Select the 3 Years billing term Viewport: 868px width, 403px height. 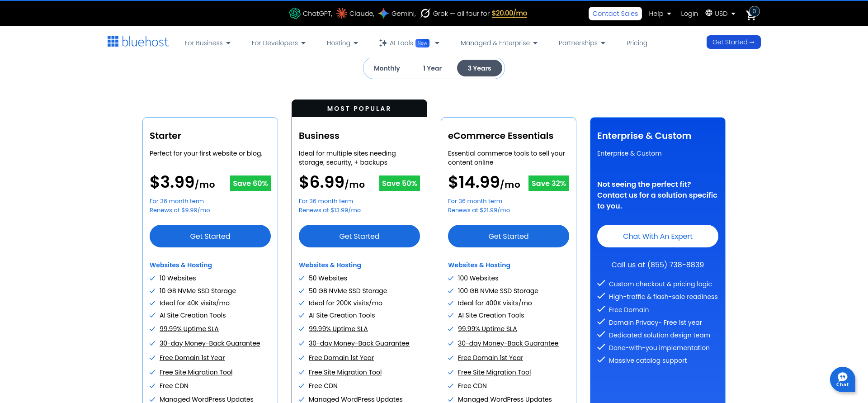pos(480,68)
